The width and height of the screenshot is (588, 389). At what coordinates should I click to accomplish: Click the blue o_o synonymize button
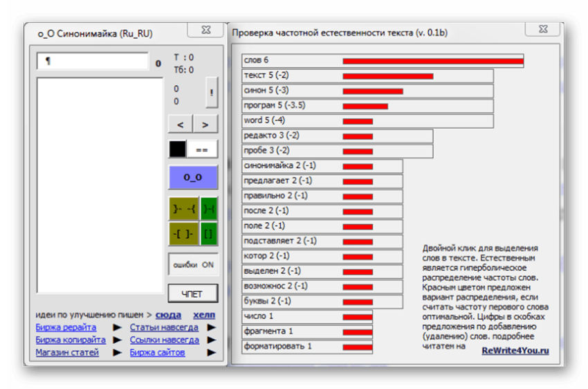point(193,177)
